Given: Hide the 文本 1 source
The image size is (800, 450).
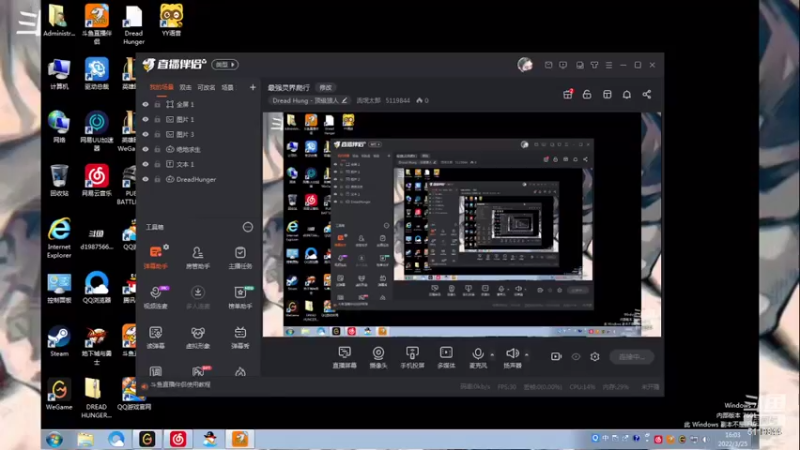Looking at the screenshot, I should [145, 164].
